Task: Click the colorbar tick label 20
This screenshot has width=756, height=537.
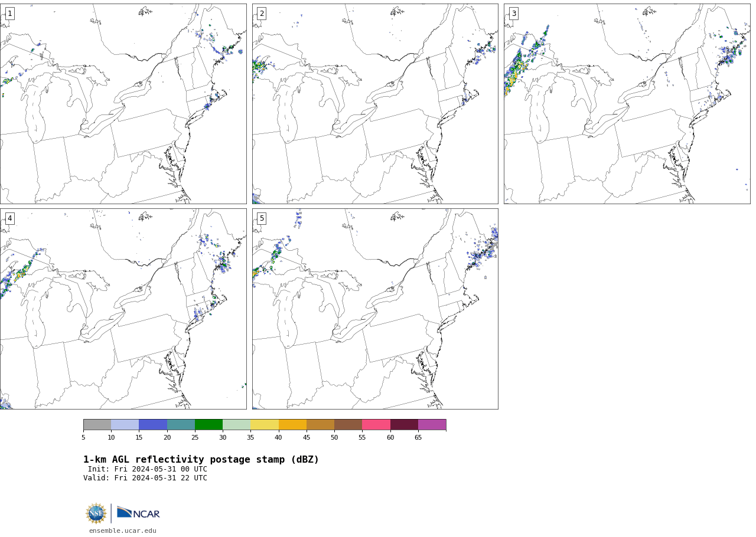Action: pyautogui.click(x=167, y=437)
